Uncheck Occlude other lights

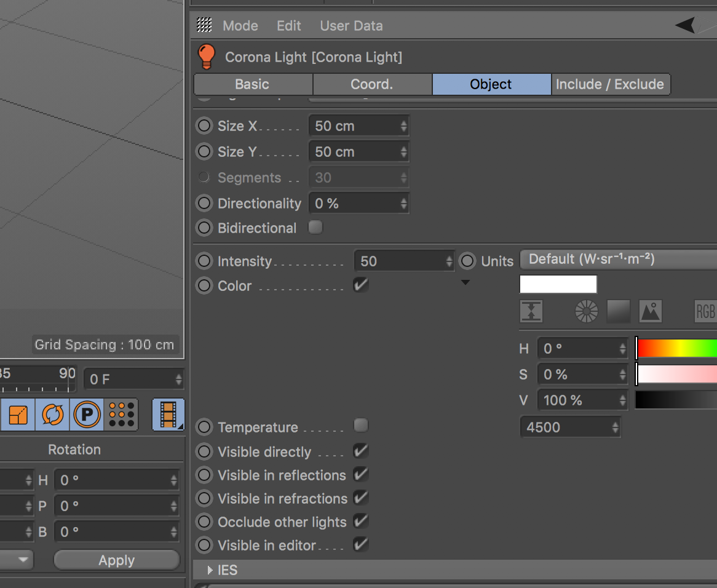pos(361,521)
